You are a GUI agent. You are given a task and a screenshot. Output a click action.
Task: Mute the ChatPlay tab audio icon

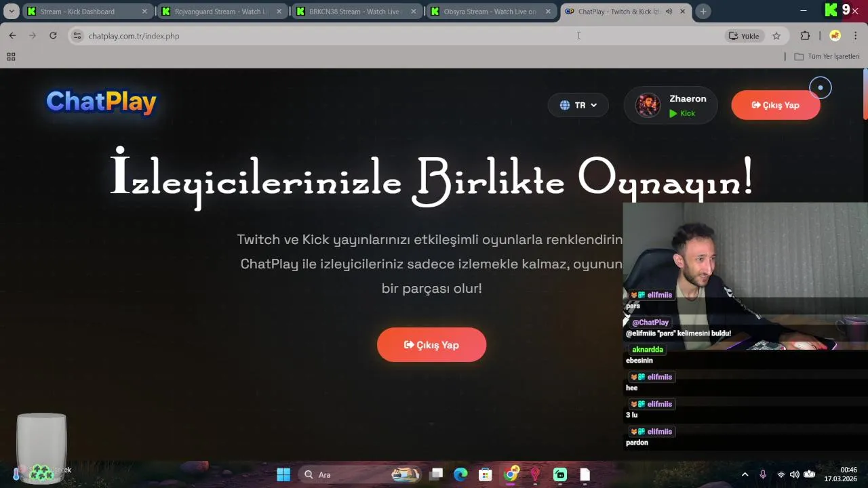669,12
